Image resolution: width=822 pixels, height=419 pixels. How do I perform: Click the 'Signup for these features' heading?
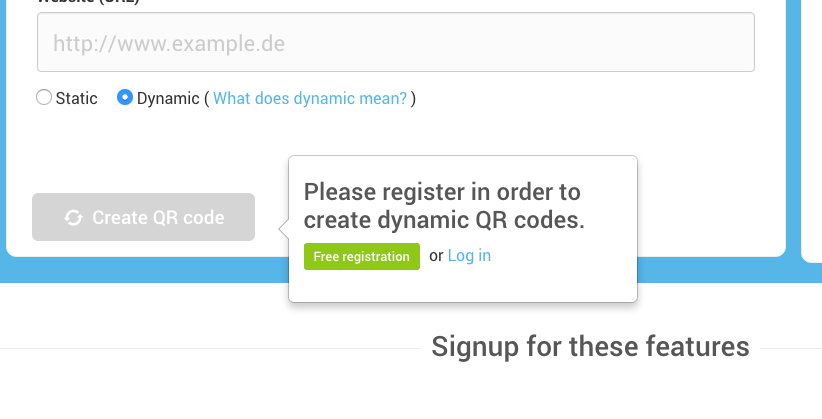point(590,347)
